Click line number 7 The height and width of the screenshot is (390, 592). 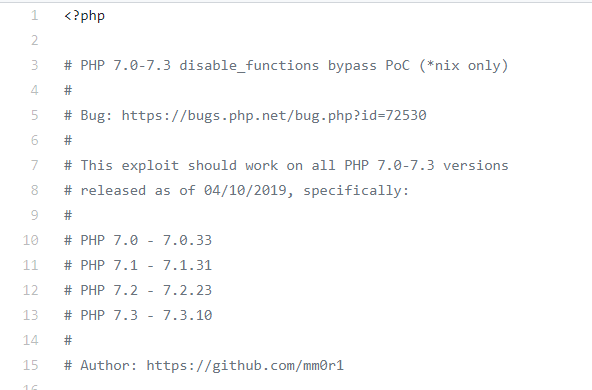point(34,165)
